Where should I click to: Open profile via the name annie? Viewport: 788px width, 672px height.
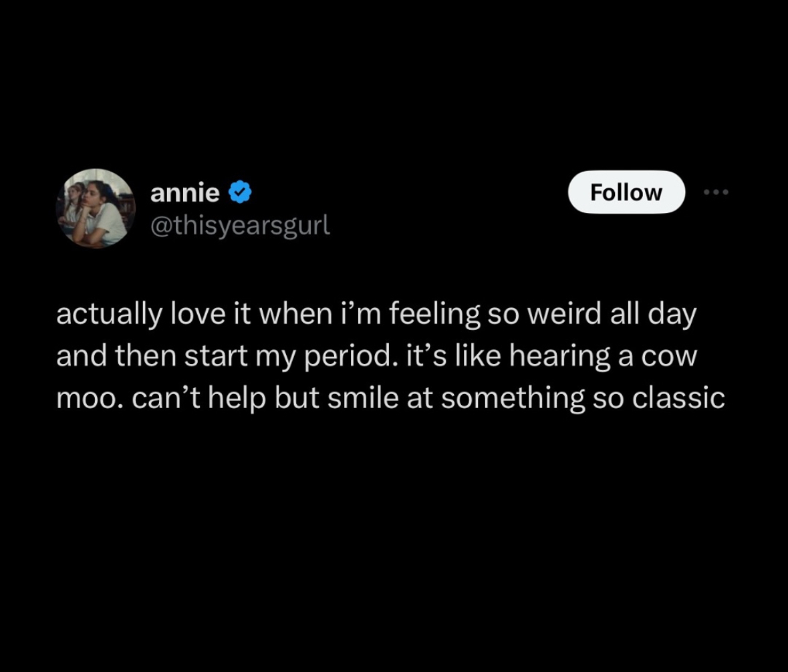point(185,193)
